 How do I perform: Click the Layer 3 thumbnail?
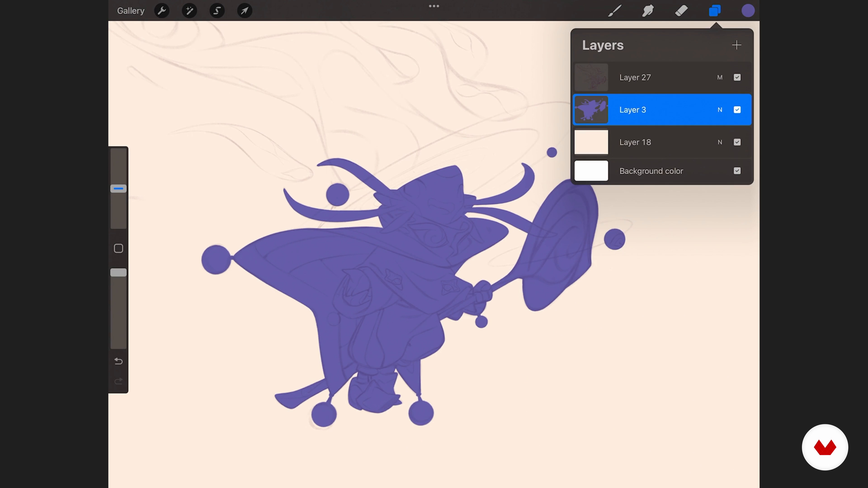[x=591, y=110]
